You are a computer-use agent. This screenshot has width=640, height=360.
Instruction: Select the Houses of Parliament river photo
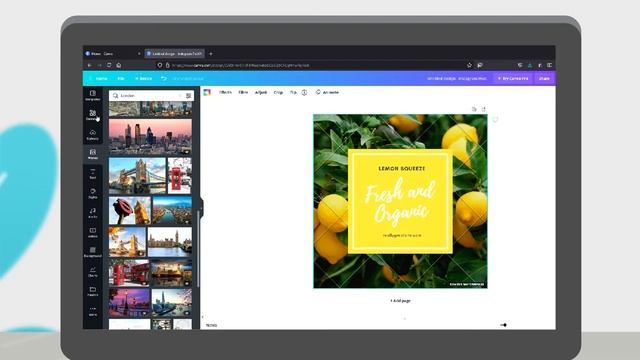tap(170, 242)
